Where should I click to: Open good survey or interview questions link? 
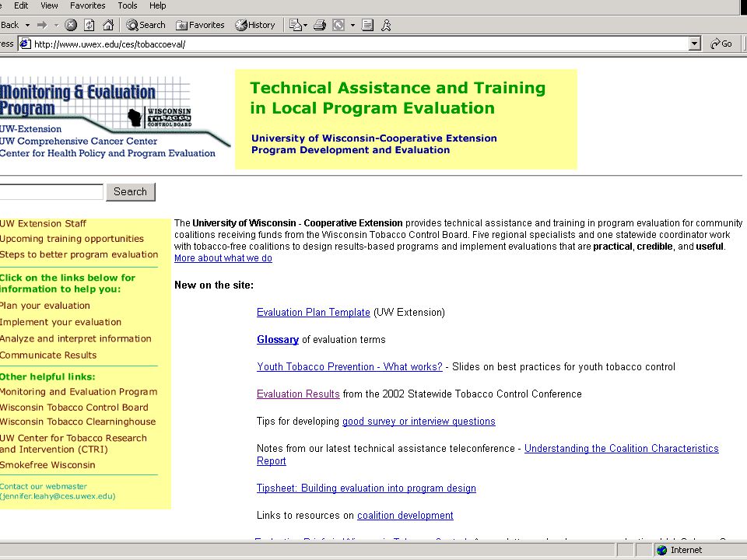coord(419,421)
